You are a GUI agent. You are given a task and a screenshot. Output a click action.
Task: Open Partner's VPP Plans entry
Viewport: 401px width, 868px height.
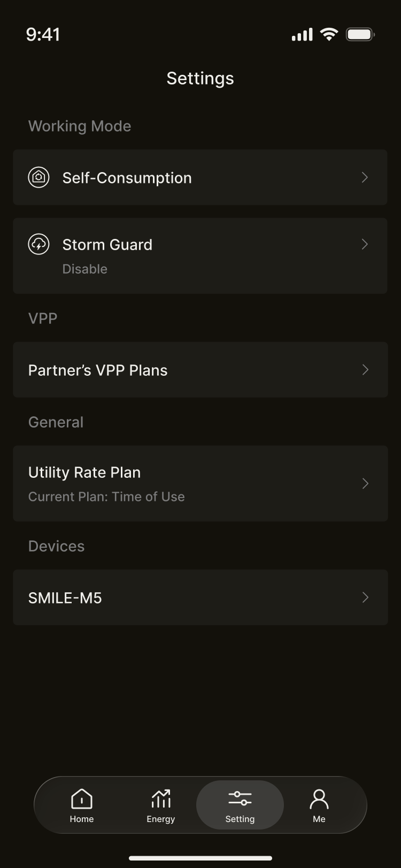coord(98,370)
